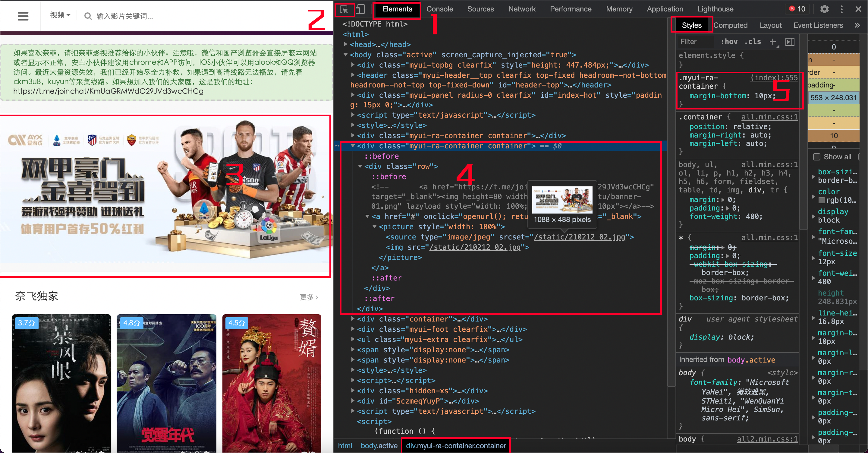
Task: Toggle .cls class editor
Action: (x=753, y=42)
